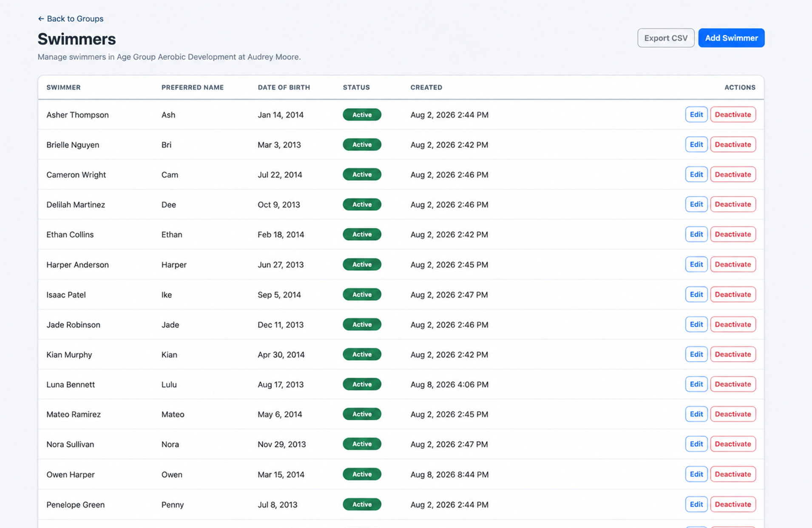
Task: Click the Swimmer column header
Action: point(63,87)
